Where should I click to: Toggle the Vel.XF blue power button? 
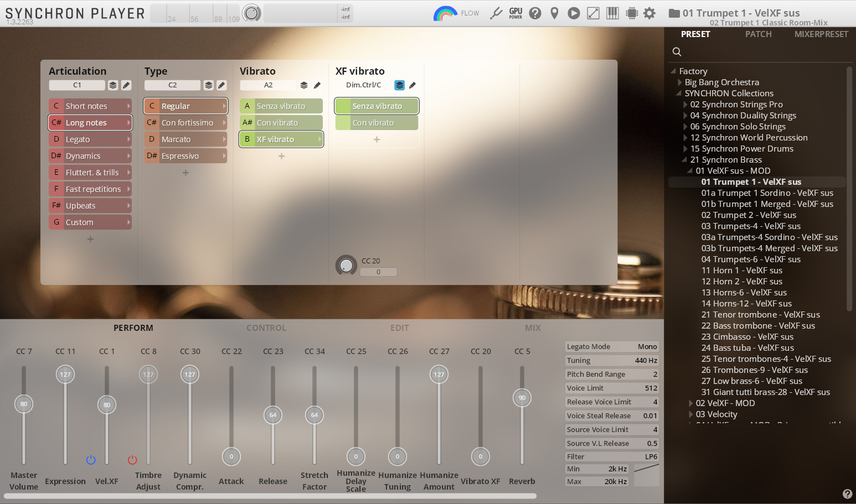point(91,460)
